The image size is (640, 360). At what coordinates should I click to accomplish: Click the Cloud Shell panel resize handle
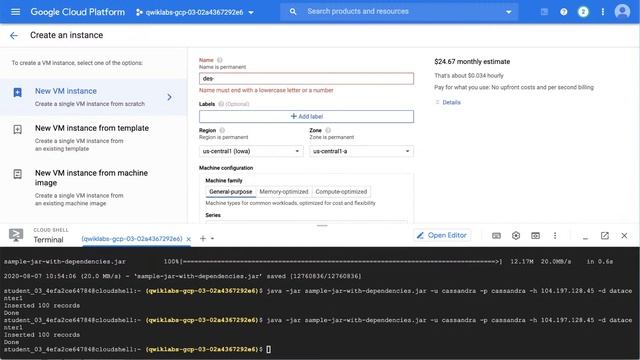tap(322, 225)
